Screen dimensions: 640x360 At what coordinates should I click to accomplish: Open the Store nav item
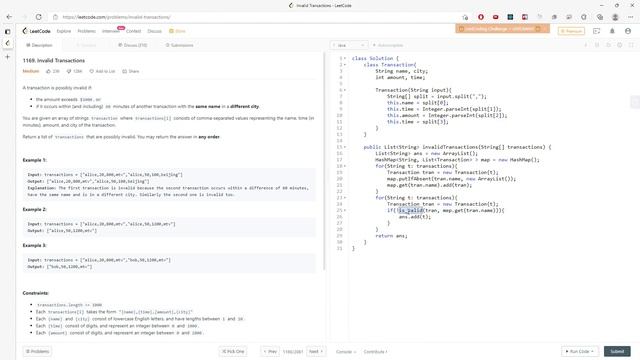(178, 31)
